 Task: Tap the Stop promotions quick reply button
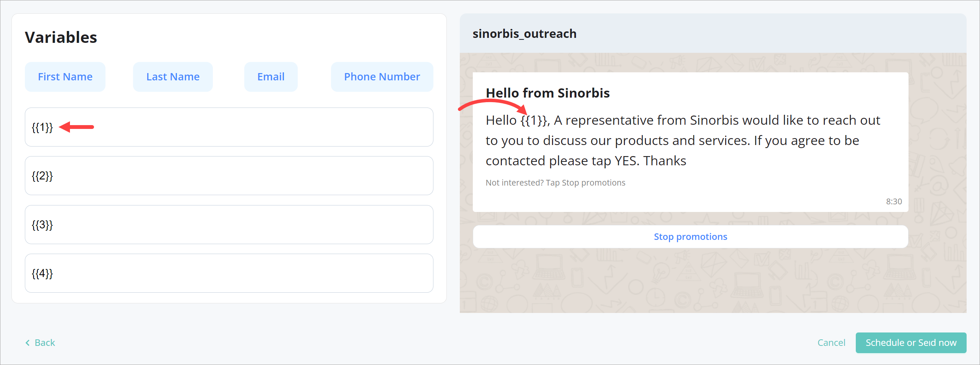(690, 236)
